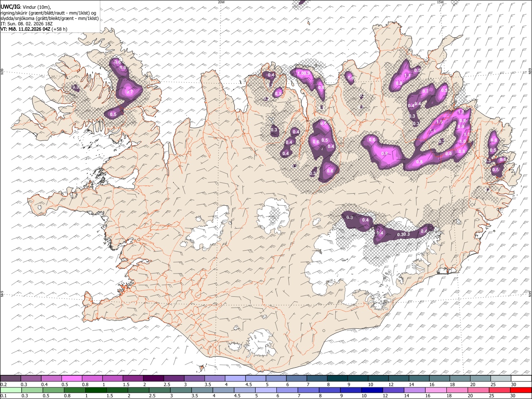Click the 0.7 value over the Westfjords
The width and height of the screenshot is (532, 399).
click(x=129, y=92)
